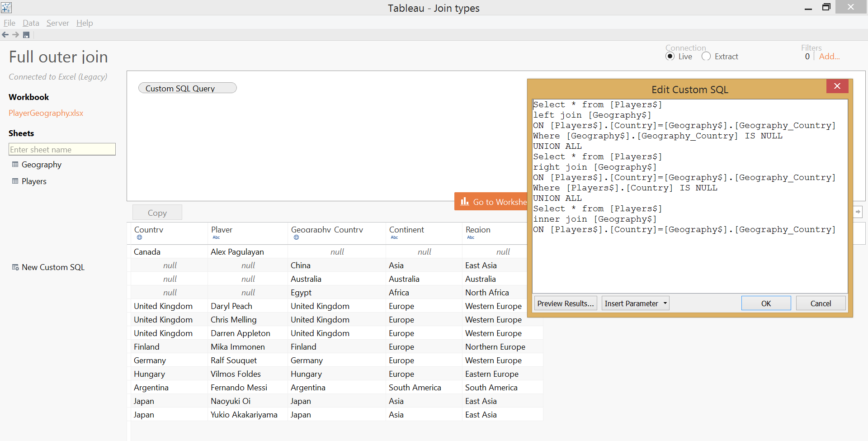Select the Geography sheet
Viewport: 868px width, 441px height.
[x=42, y=165]
